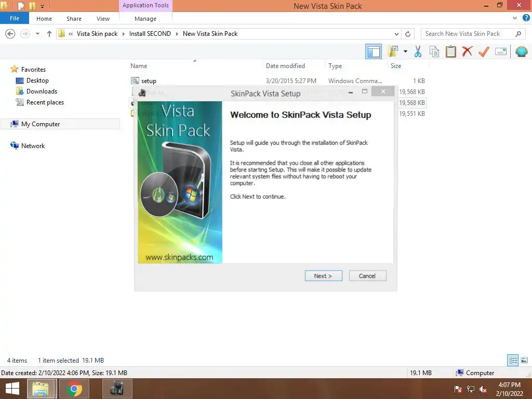532x399 pixels.
Task: Sort files by Name column header
Action: (x=139, y=66)
